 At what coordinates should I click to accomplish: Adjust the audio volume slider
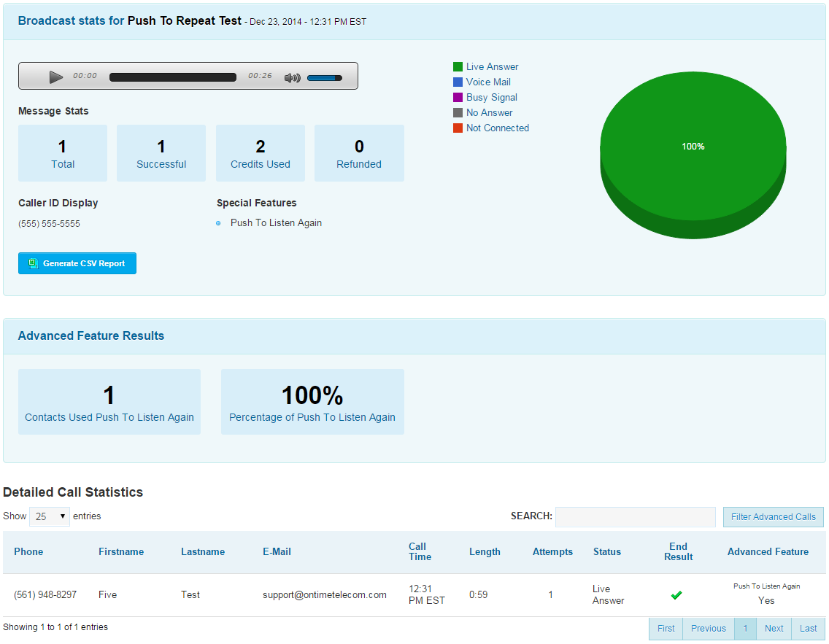(325, 77)
